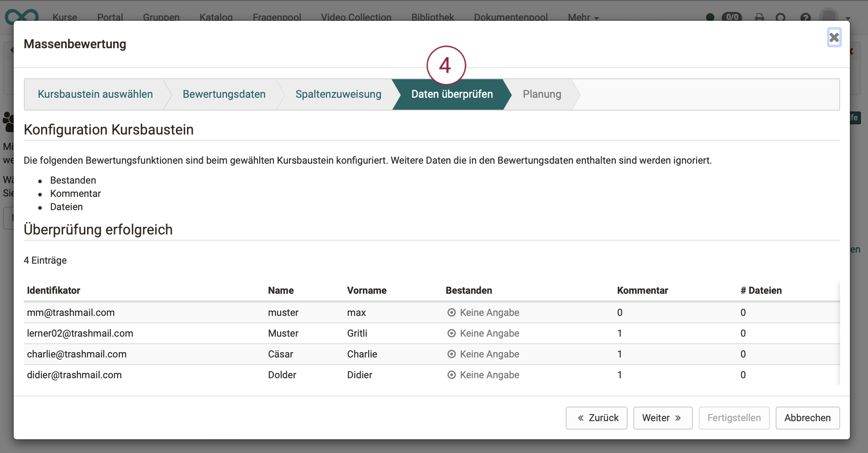The width and height of the screenshot is (868, 453).
Task: Go to the Bewertungsdaten step
Action: pos(224,94)
